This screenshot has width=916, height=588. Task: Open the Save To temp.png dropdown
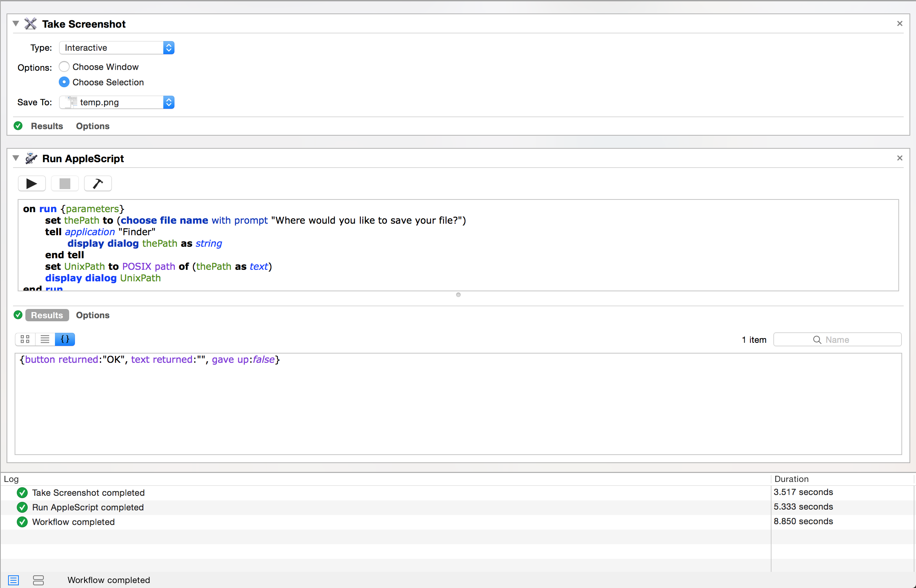coord(117,102)
